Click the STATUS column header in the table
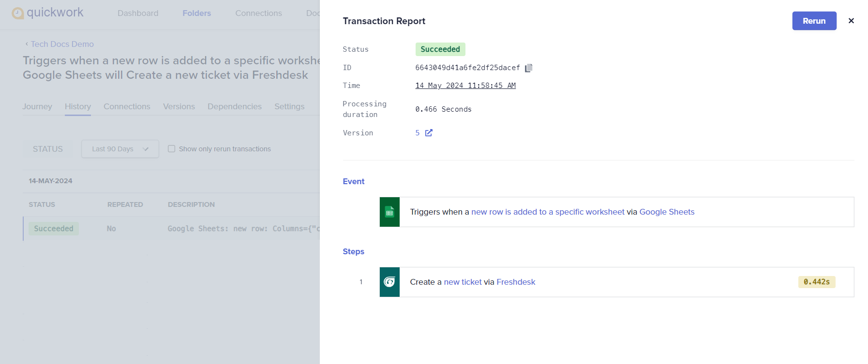Image resolution: width=868 pixels, height=364 pixels. (42, 204)
